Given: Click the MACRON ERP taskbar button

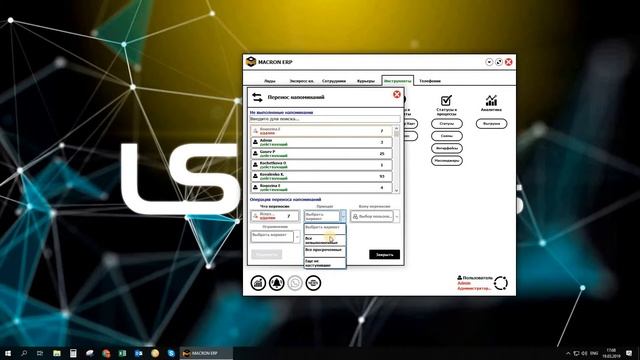Looking at the screenshot, I should coord(206,353).
